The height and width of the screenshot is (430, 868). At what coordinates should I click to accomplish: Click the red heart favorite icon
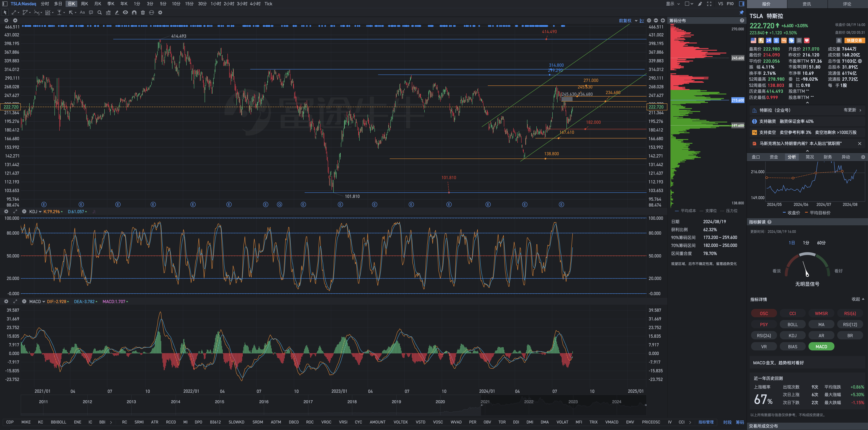(x=807, y=40)
